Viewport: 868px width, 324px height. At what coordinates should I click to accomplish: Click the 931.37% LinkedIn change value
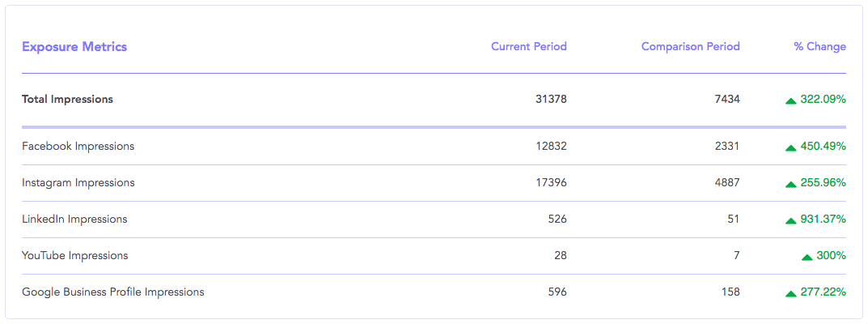[824, 220]
